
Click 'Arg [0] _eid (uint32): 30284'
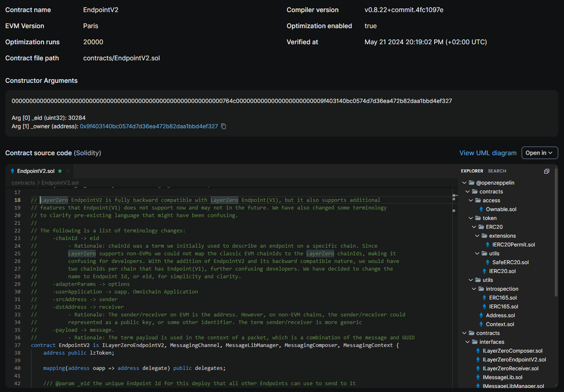click(48, 118)
